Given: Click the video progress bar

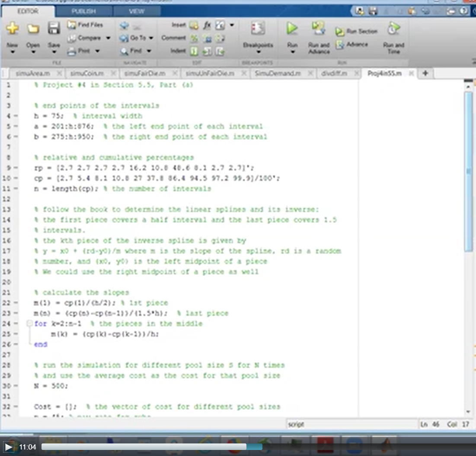Looking at the screenshot, I should coord(151,446).
